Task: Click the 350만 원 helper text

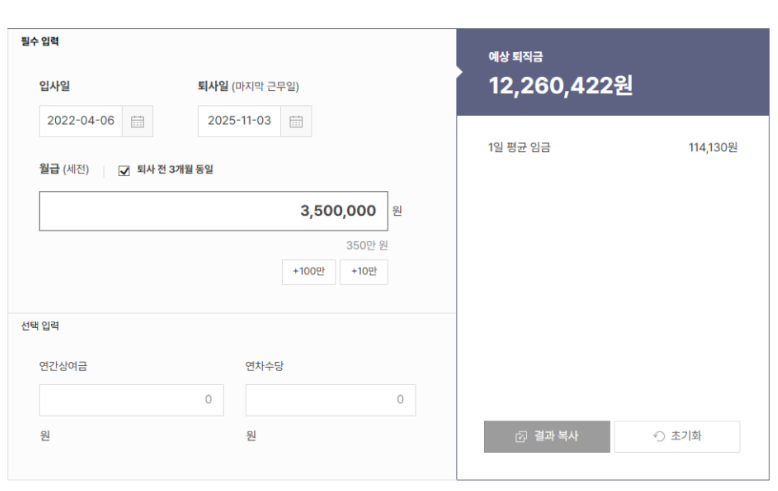Action: (367, 245)
